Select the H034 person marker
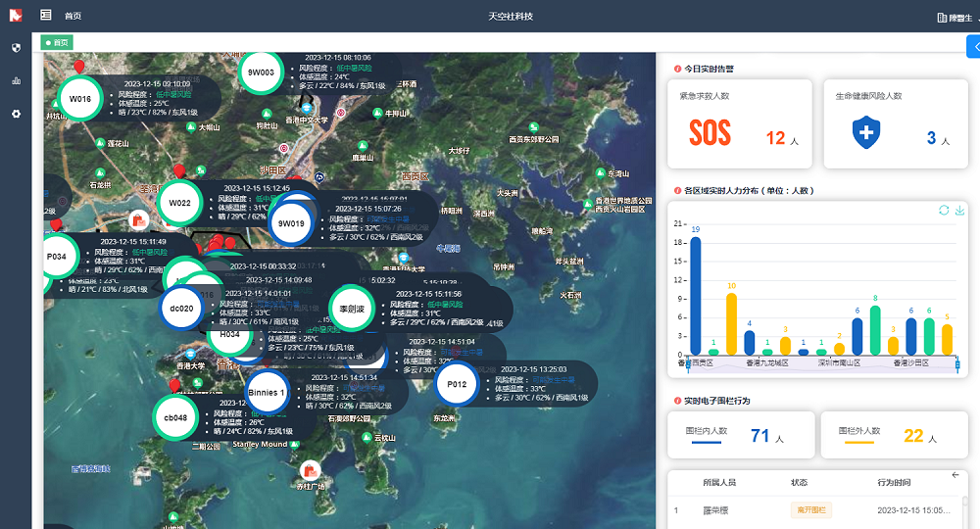980x529 pixels. pos(231,338)
